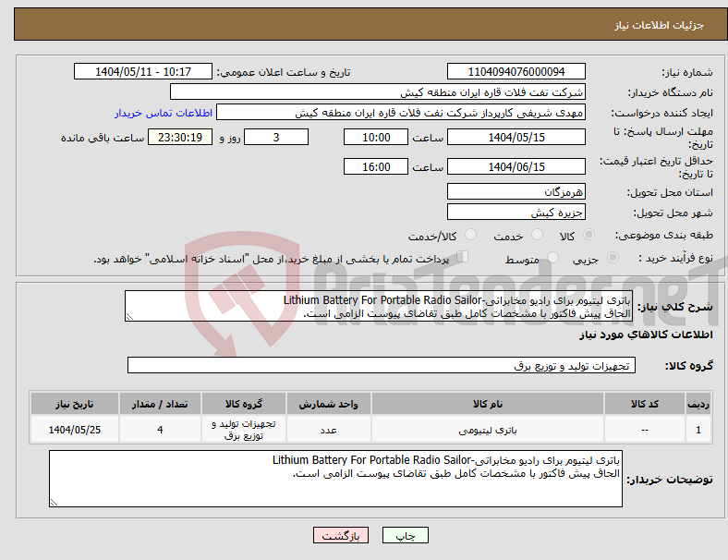
Task: Click the نام کالا column header
Action: pos(488,404)
